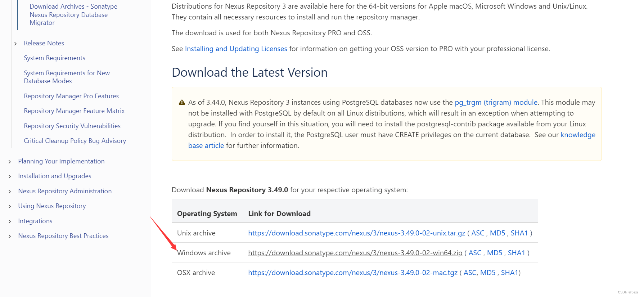The image size is (644, 297).
Task: Click the Windows archive row label
Action: [204, 253]
